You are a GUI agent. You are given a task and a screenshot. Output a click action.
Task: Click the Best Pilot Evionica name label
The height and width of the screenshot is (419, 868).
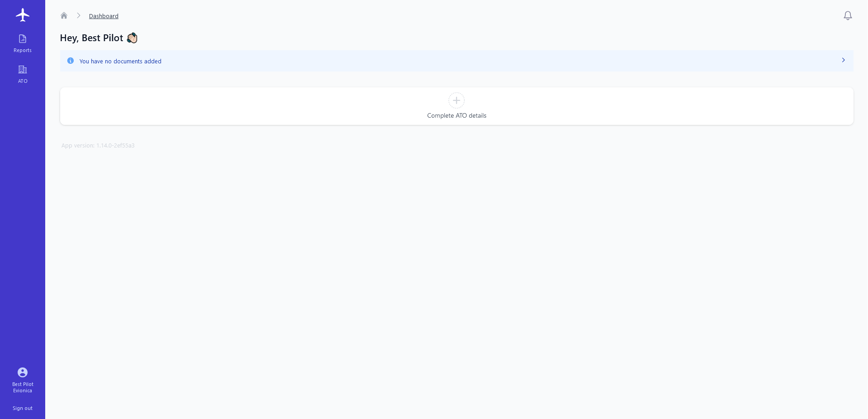coord(23,388)
